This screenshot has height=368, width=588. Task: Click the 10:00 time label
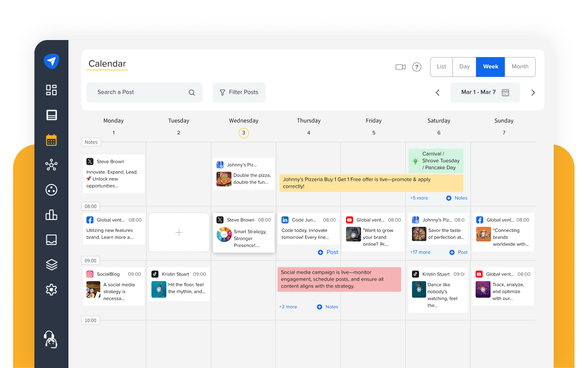point(91,321)
